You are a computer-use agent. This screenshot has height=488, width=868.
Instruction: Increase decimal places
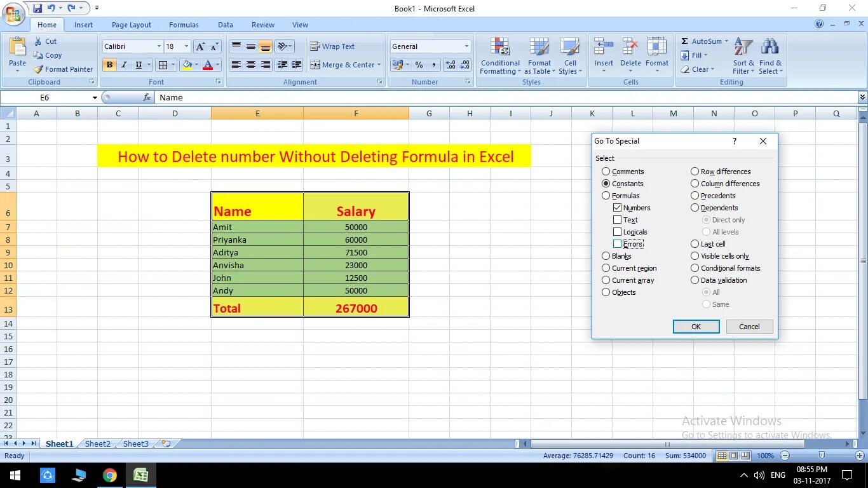click(451, 65)
